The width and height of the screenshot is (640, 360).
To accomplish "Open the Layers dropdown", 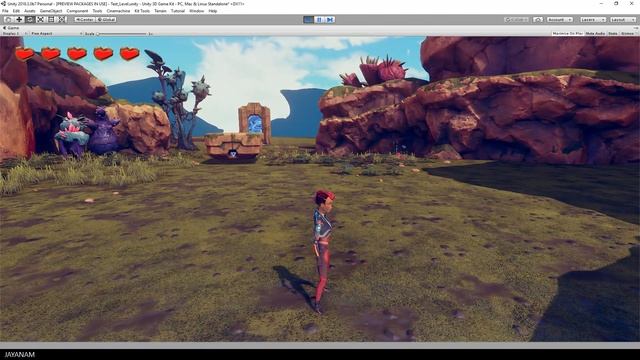I will coord(592,20).
